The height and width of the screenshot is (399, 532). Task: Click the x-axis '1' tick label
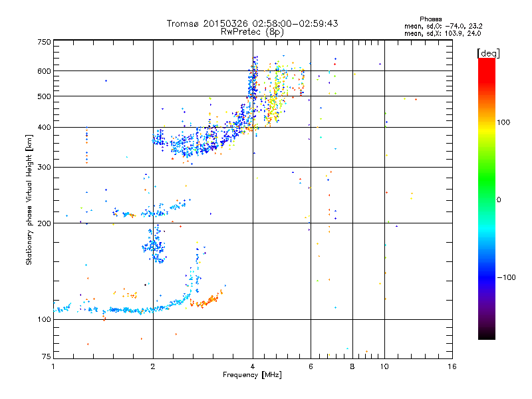[x=54, y=366]
